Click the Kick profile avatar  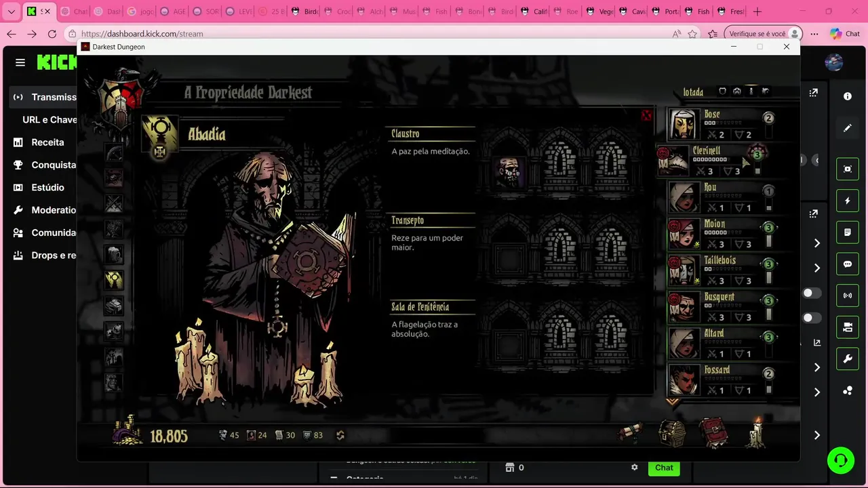click(834, 62)
